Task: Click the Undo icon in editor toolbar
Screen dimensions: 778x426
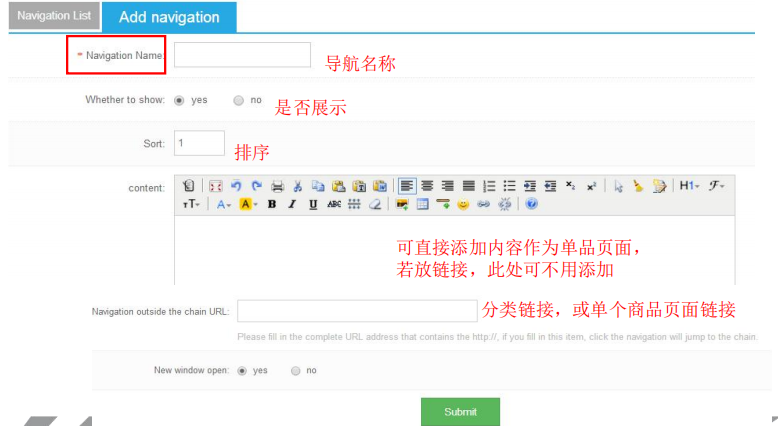Action: coord(236,186)
